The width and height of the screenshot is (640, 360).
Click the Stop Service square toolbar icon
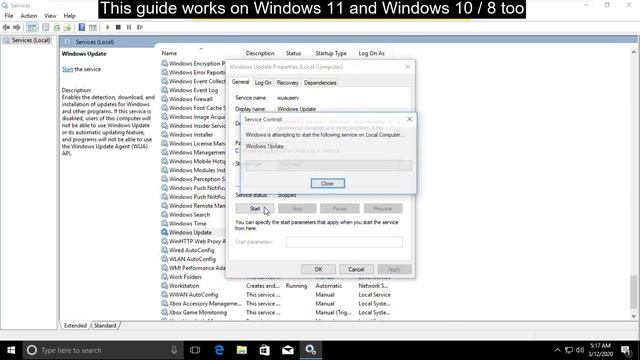118,27
